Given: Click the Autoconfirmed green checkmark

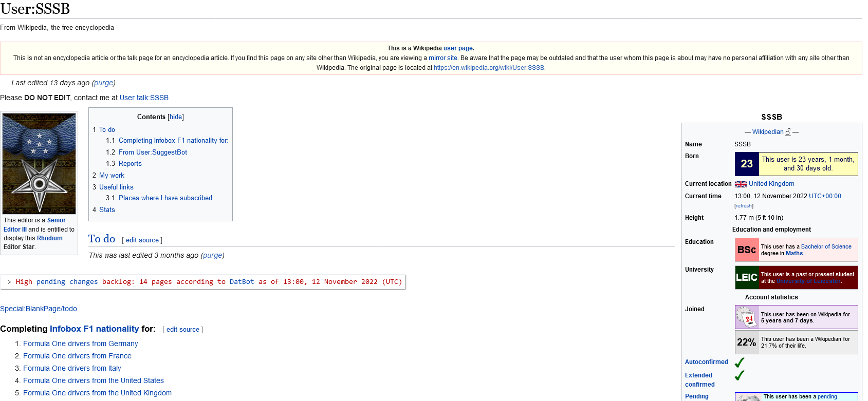Looking at the screenshot, I should pos(740,362).
